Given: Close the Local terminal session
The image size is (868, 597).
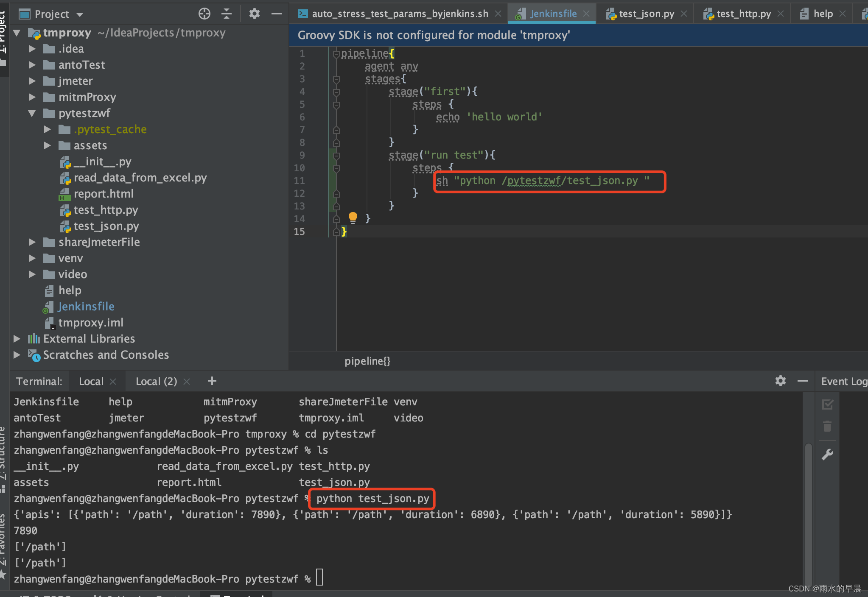Looking at the screenshot, I should coord(113,382).
